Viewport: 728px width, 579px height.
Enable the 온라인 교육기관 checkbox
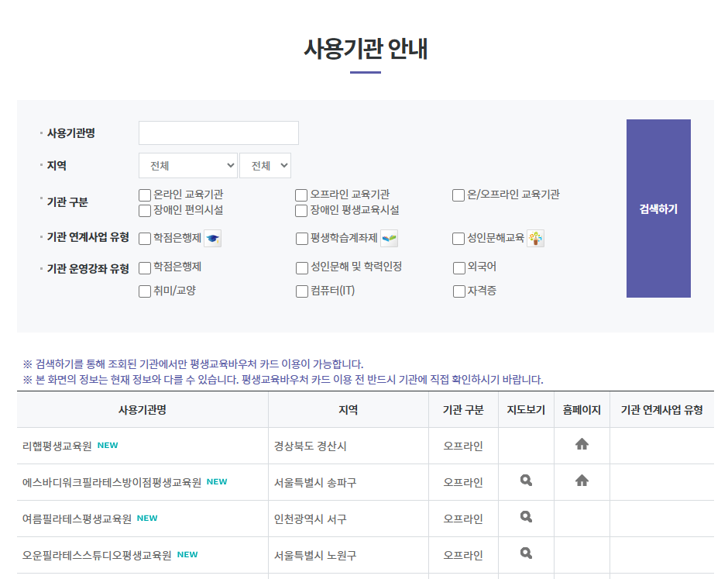[x=143, y=195]
